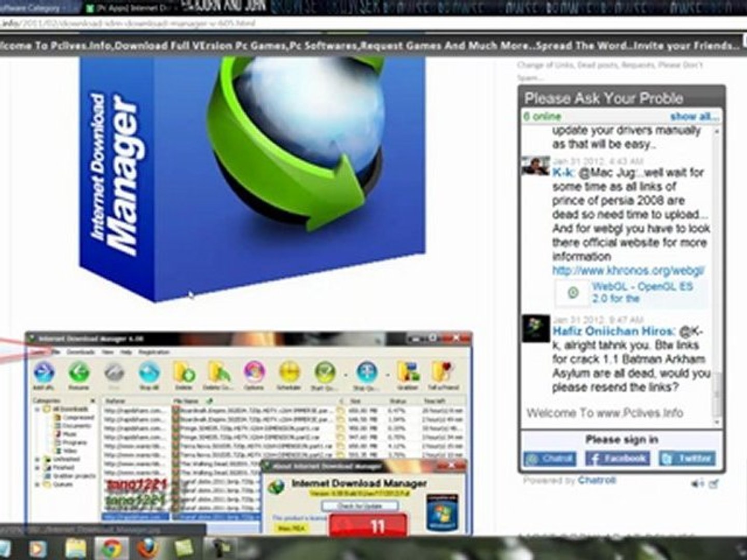
Task: Open the Windows Explorer folder taskbar icon
Action: point(75,548)
